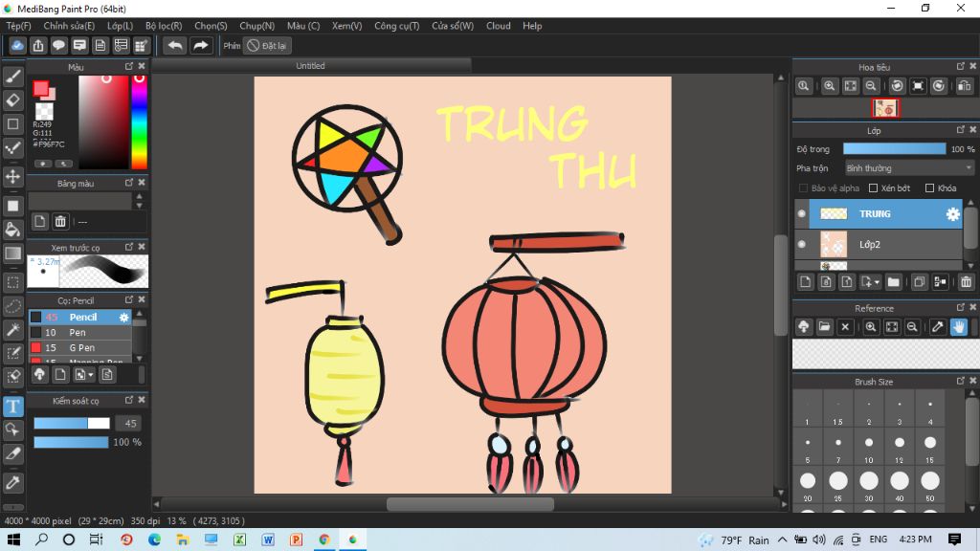980x551 pixels.
Task: Select the Move tool
Action: (13, 176)
